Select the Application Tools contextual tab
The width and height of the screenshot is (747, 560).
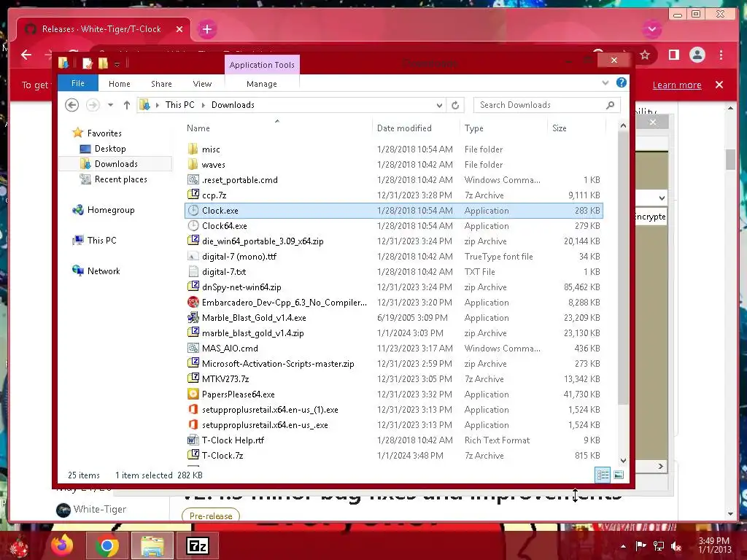click(x=262, y=65)
